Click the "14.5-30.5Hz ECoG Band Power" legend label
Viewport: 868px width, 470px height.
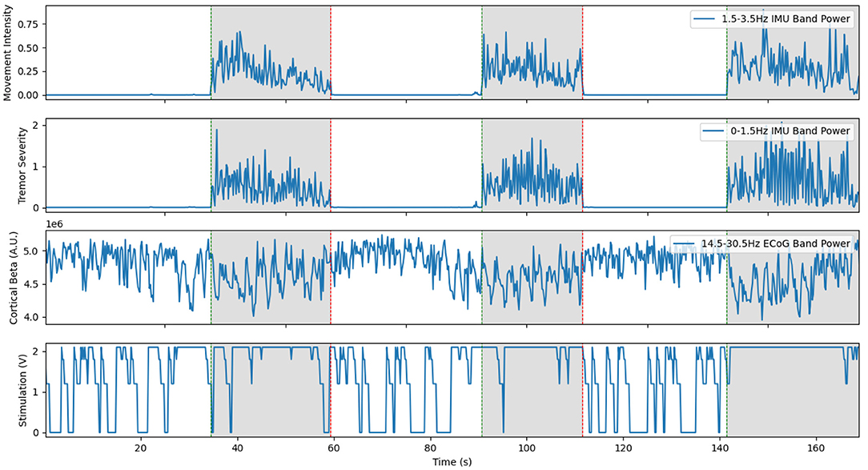click(x=776, y=243)
